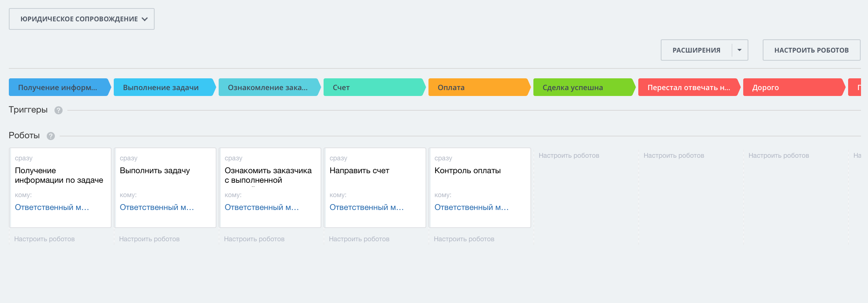Screen dimensions: 868x303
Task: Click Настроить роботов below Ознакомить заказчика card
Action: coord(254,239)
